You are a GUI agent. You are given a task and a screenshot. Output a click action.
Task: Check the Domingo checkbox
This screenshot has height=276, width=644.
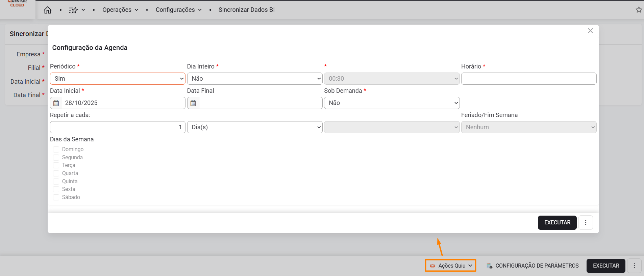pyautogui.click(x=56, y=149)
